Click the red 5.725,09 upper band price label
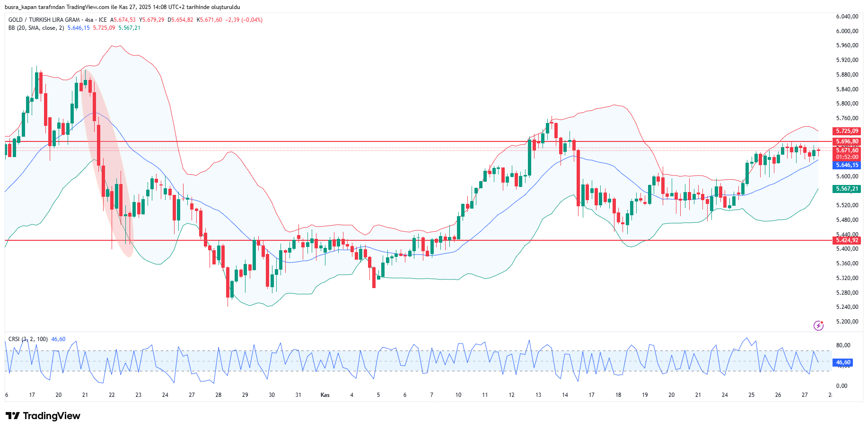This screenshot has height=430, width=868. 846,131
